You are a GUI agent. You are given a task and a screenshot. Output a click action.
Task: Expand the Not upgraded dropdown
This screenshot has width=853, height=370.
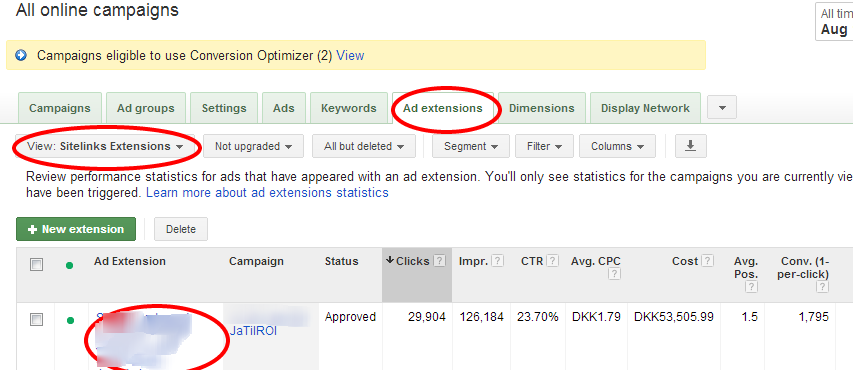pos(253,146)
